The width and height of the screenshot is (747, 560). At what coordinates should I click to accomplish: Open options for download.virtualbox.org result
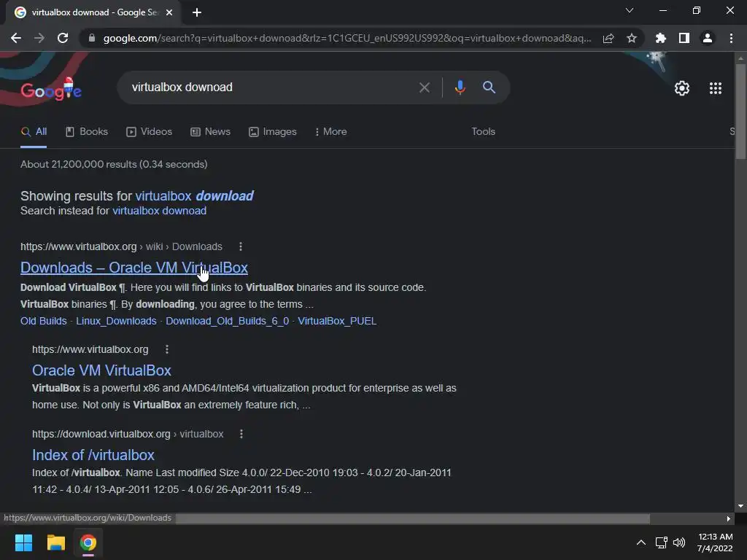[x=241, y=434]
